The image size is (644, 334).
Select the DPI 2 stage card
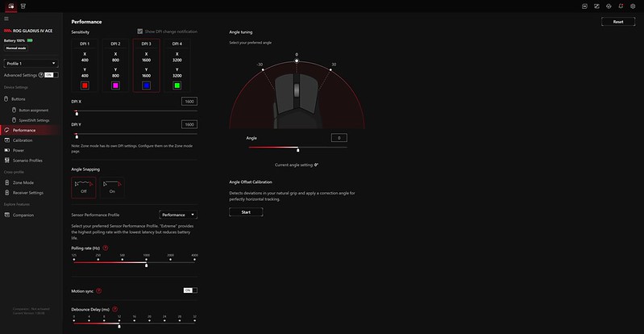[115, 65]
